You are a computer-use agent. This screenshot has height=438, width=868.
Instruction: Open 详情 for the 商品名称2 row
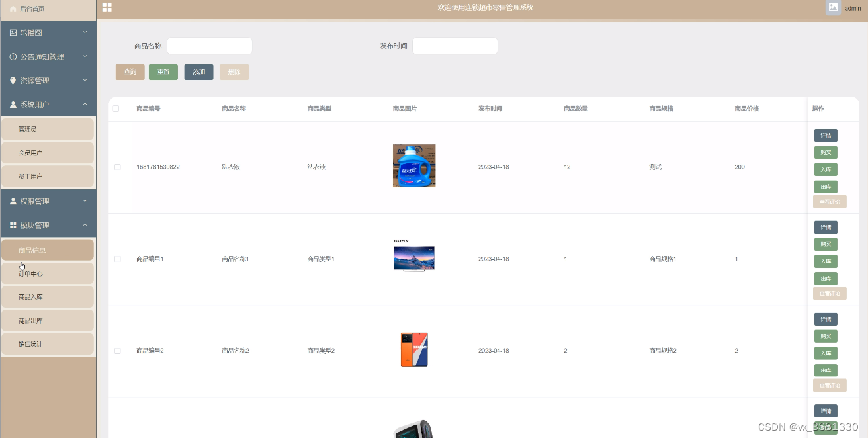coord(826,320)
